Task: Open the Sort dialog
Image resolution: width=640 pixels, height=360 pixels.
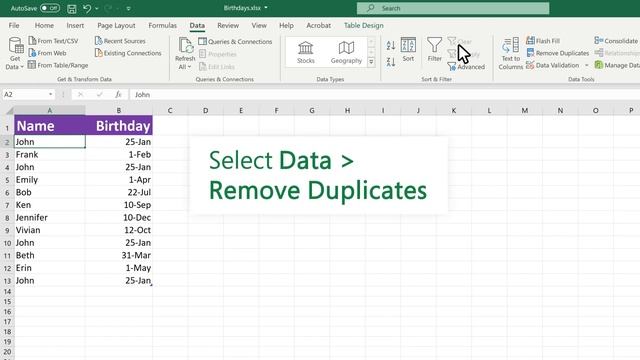Action: coord(408,49)
